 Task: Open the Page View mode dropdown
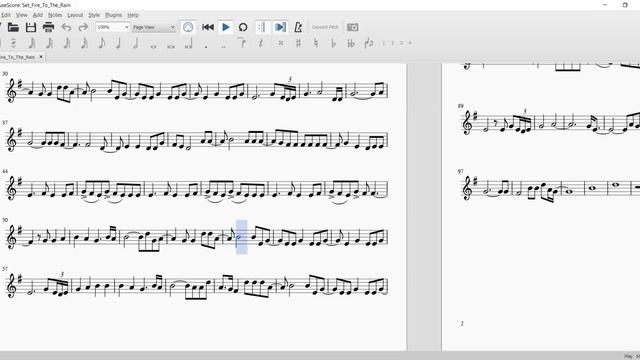pos(153,27)
